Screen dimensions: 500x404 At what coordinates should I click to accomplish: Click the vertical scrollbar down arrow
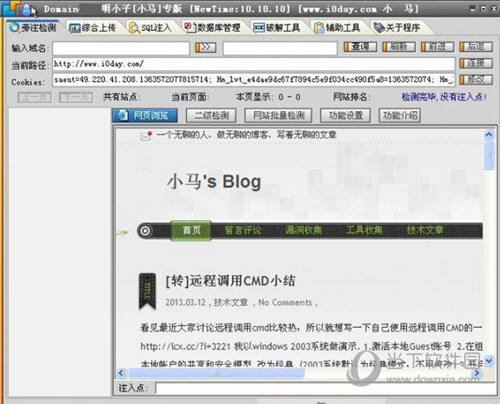[489, 361]
